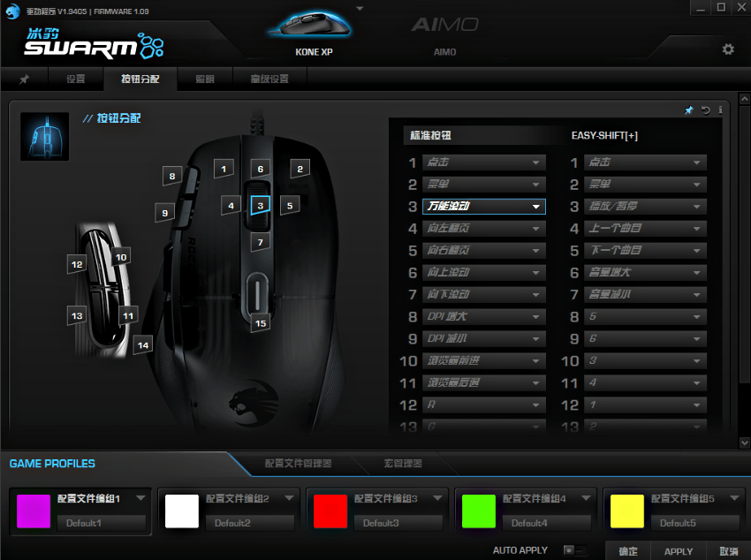The image size is (751, 560).
Task: Expand 配置文件编组5 profile arrow
Action: pyautogui.click(x=735, y=498)
